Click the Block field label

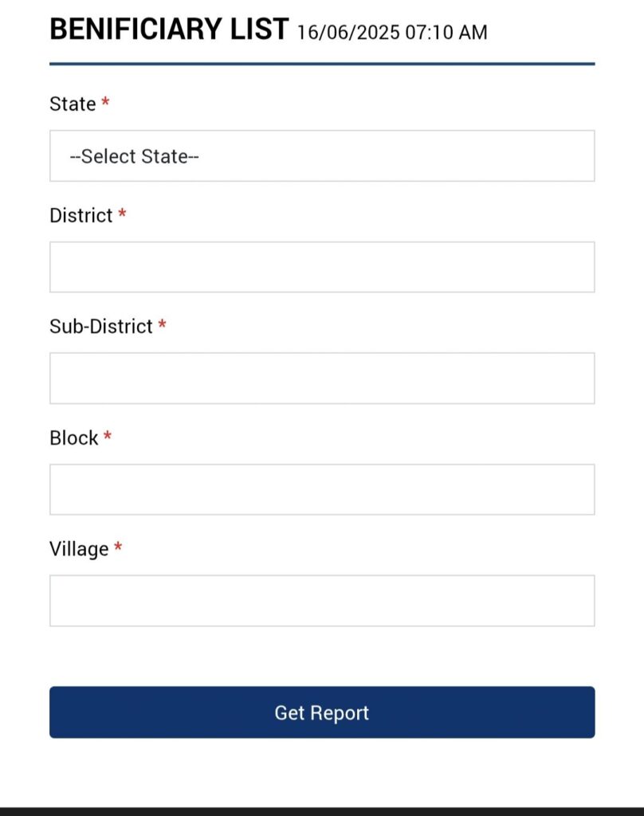pyautogui.click(x=73, y=437)
